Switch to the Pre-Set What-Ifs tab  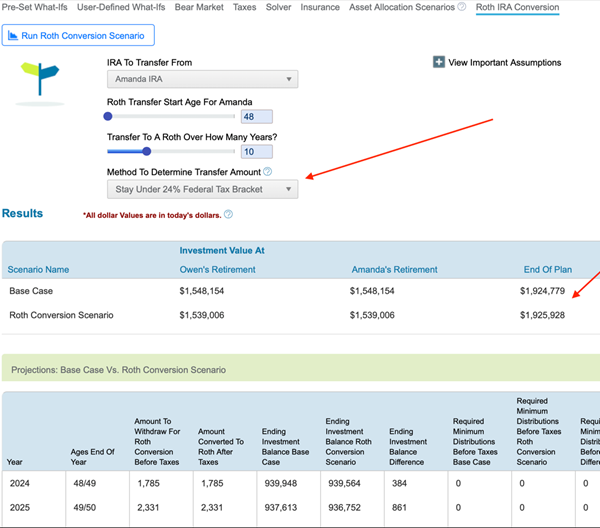(34, 7)
